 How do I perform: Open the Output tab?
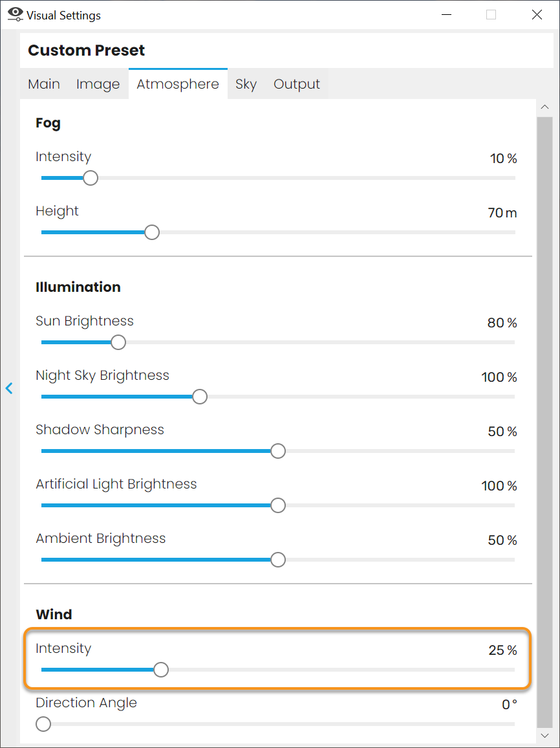tap(297, 84)
